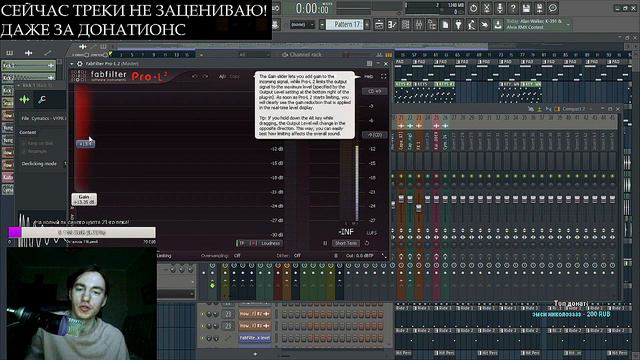Click the render export icon beside save
The image size is (640, 360).
point(539,8)
